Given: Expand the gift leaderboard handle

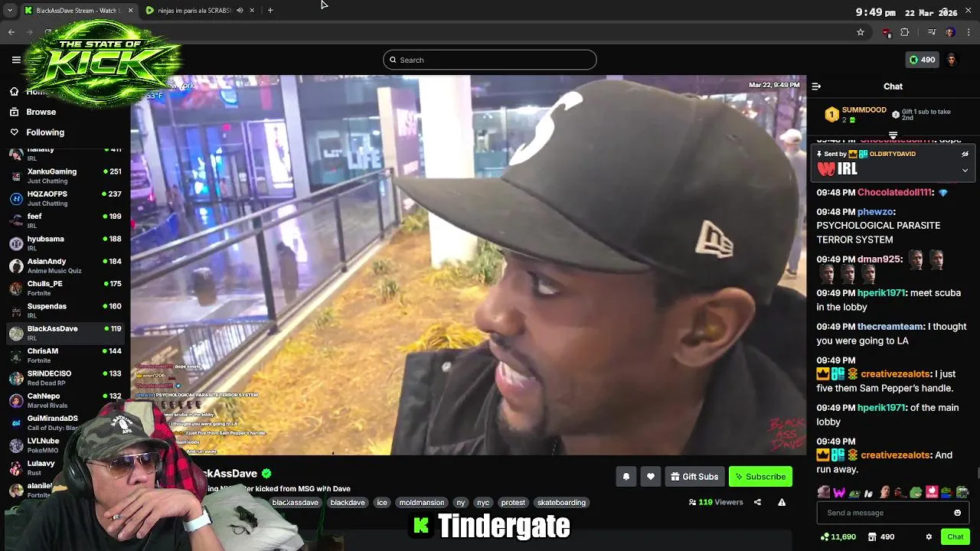Looking at the screenshot, I should (893, 135).
